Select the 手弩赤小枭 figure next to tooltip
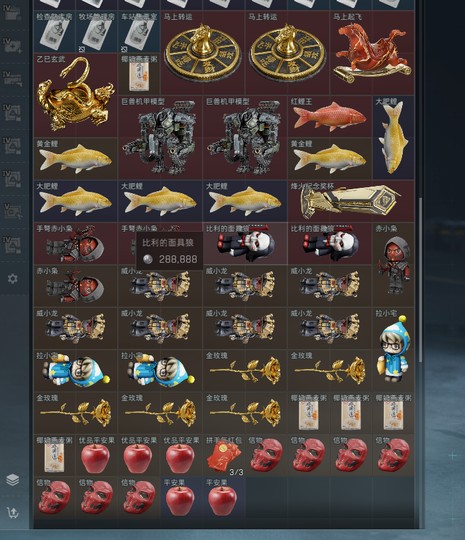Viewport: 465px width, 540px height. (x=75, y=243)
